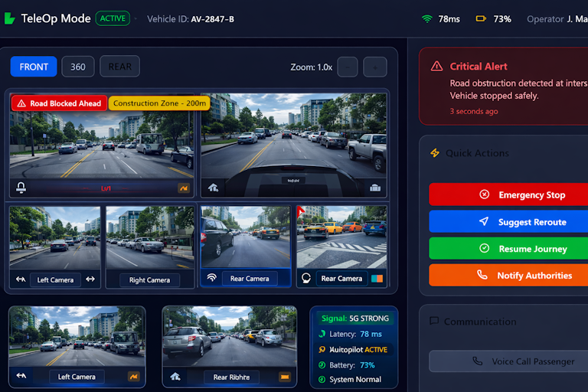588x392 pixels.
Task: Click the lightning bolt icon beside Quick Actions
Action: (435, 152)
